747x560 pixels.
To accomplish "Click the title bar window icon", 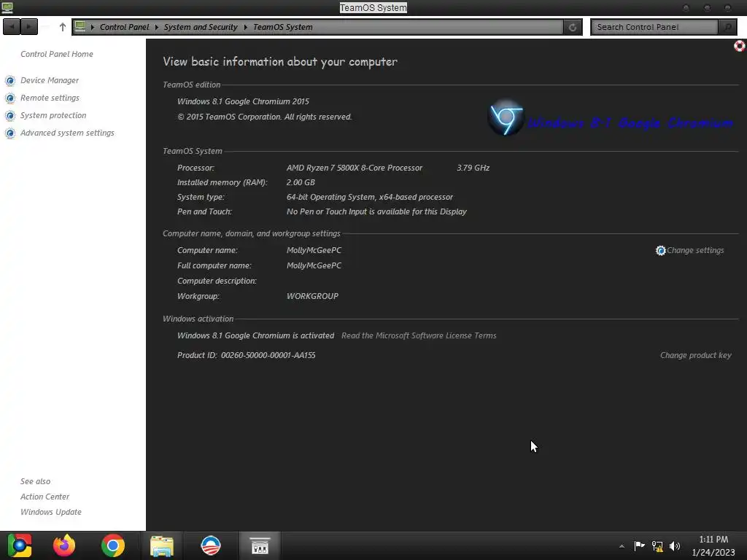I will tap(7, 7).
